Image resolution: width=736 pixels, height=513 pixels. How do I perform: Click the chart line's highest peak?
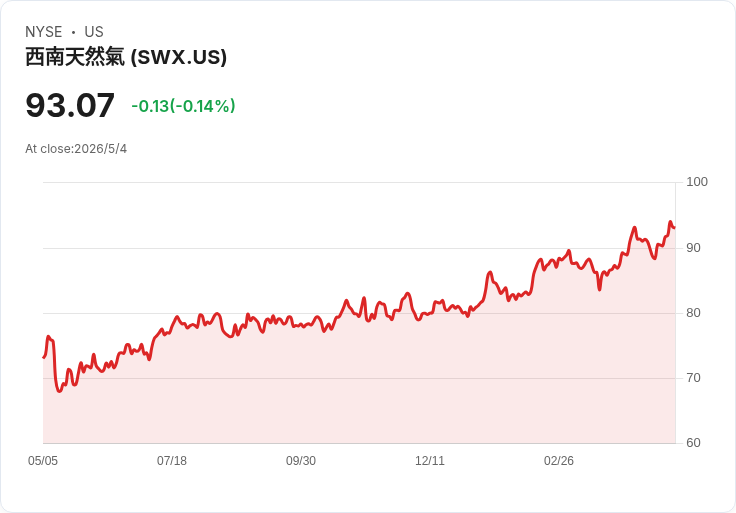pos(670,222)
